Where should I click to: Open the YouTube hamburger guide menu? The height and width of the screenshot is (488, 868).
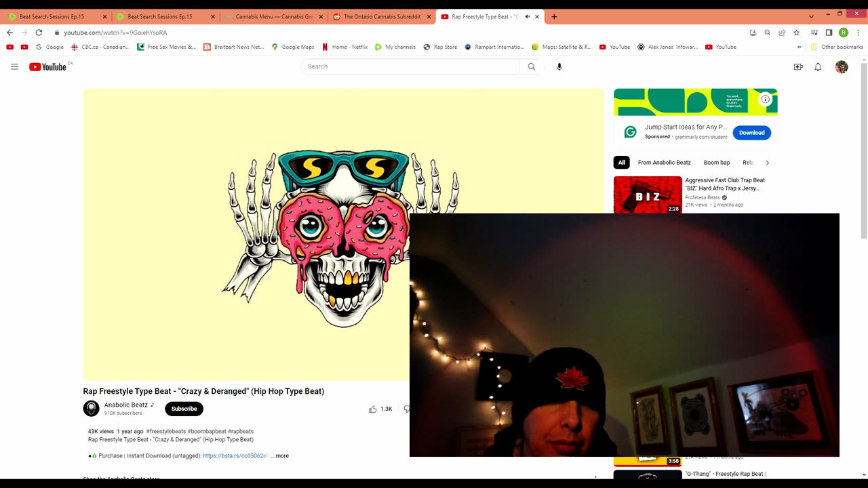tap(14, 66)
